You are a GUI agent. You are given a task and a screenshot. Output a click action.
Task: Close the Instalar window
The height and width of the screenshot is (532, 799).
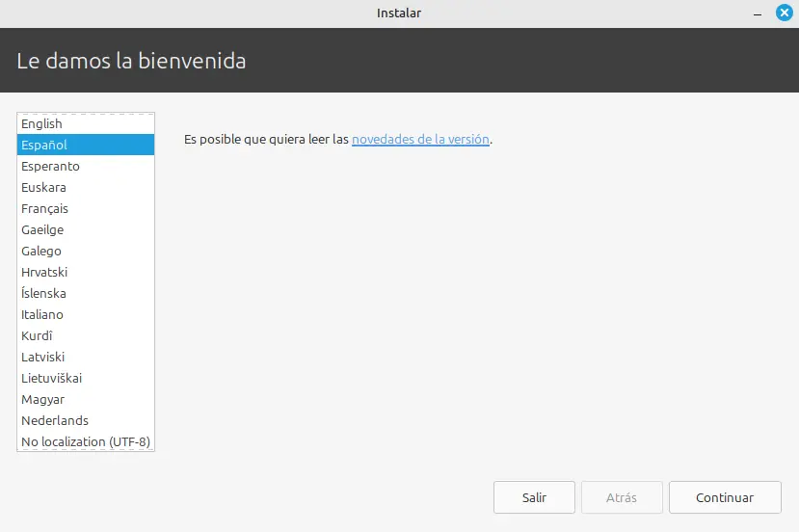coord(784,13)
